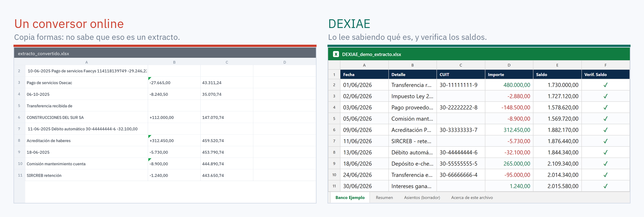Click the checkmark in the 02/06/2026 row
This screenshot has height=217, width=644.
pyautogui.click(x=605, y=96)
